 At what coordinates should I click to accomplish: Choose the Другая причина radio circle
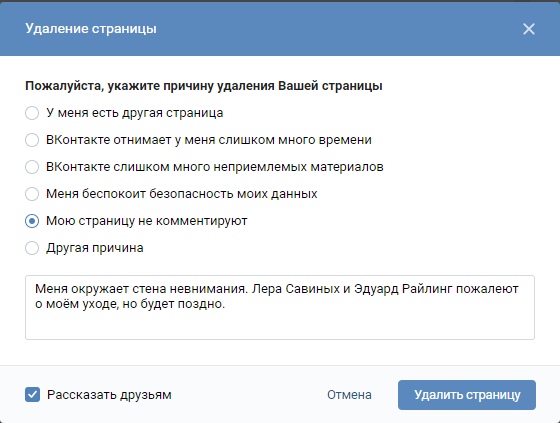click(x=32, y=248)
